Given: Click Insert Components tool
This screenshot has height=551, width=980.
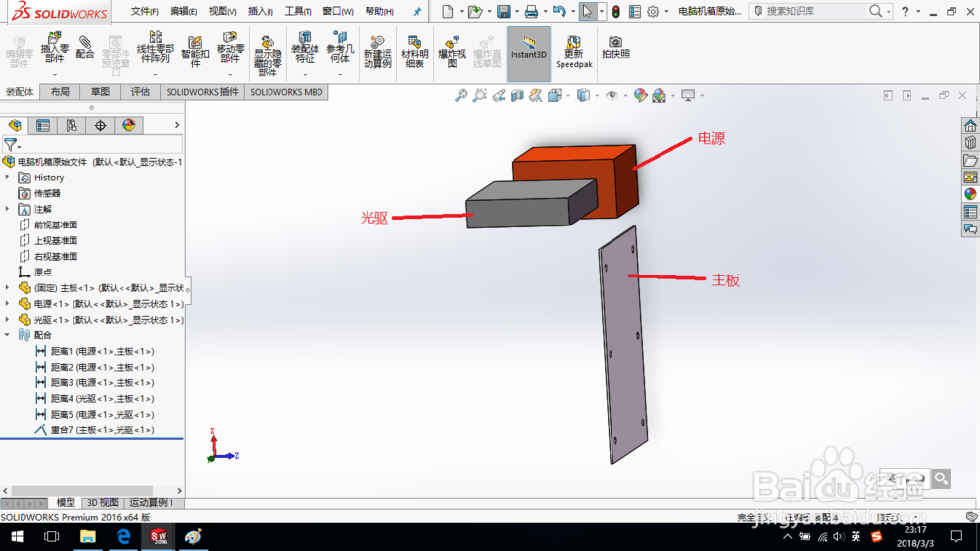Looking at the screenshot, I should tap(54, 47).
